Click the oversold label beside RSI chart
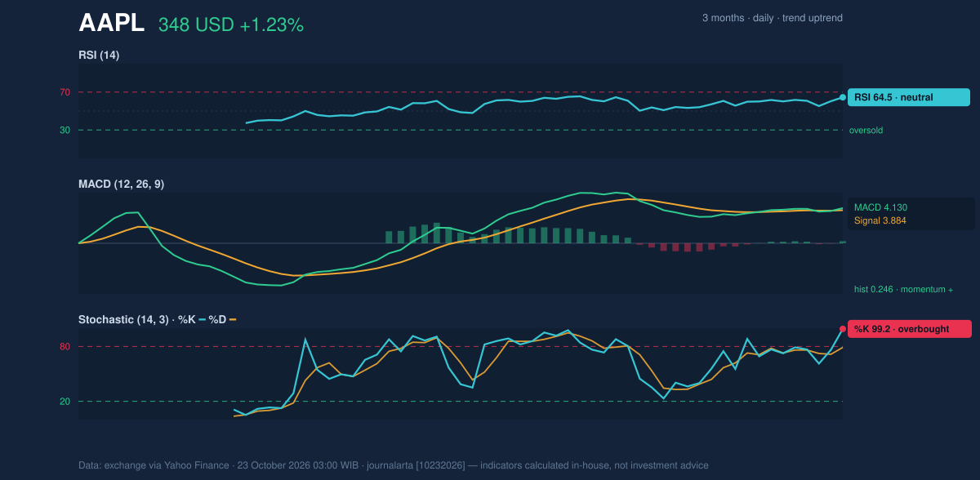 (866, 130)
